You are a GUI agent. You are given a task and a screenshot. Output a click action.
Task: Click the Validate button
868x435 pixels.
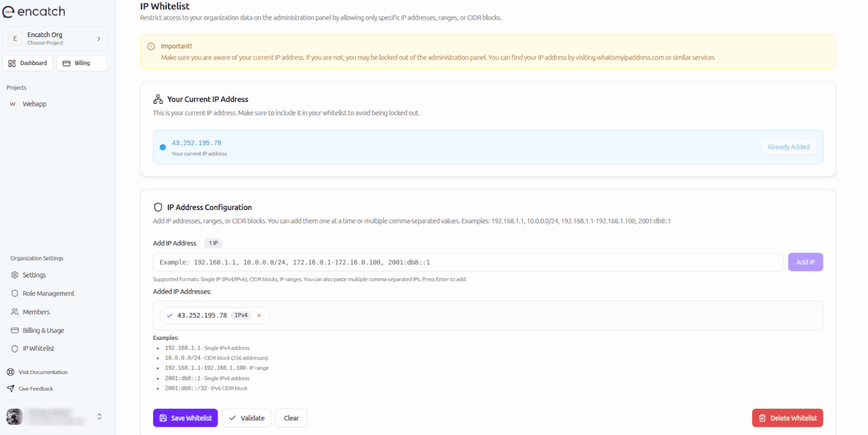pyautogui.click(x=246, y=418)
